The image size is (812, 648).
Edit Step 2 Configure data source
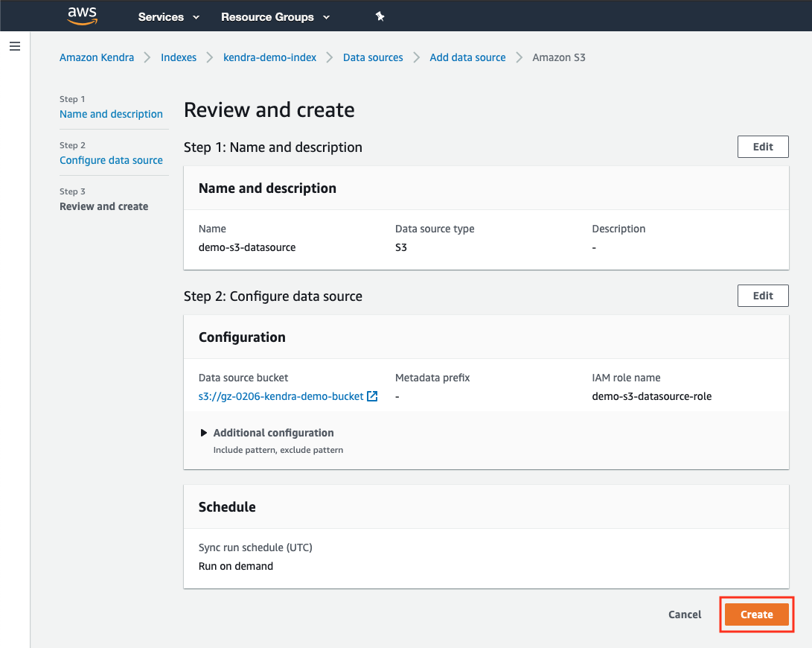[763, 296]
